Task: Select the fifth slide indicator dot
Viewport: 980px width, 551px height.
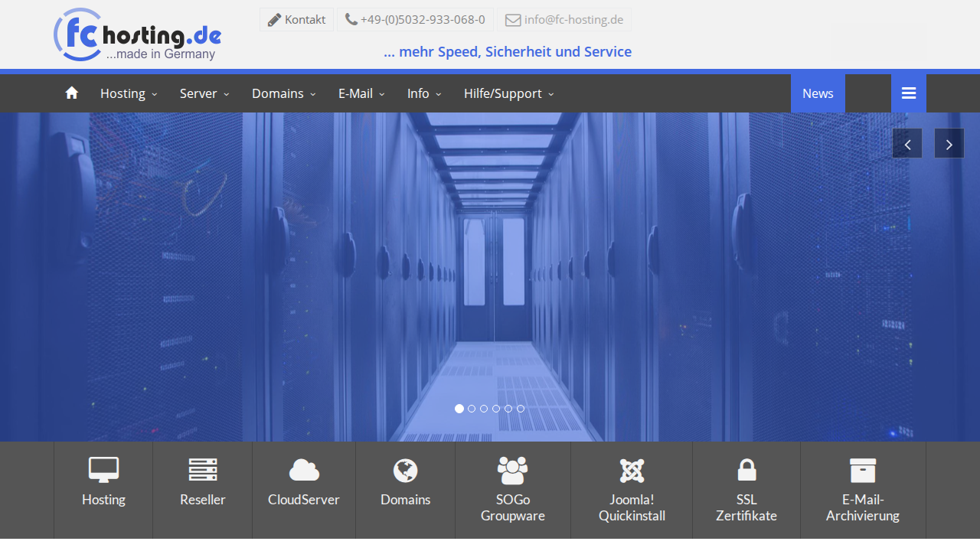Action: click(508, 409)
